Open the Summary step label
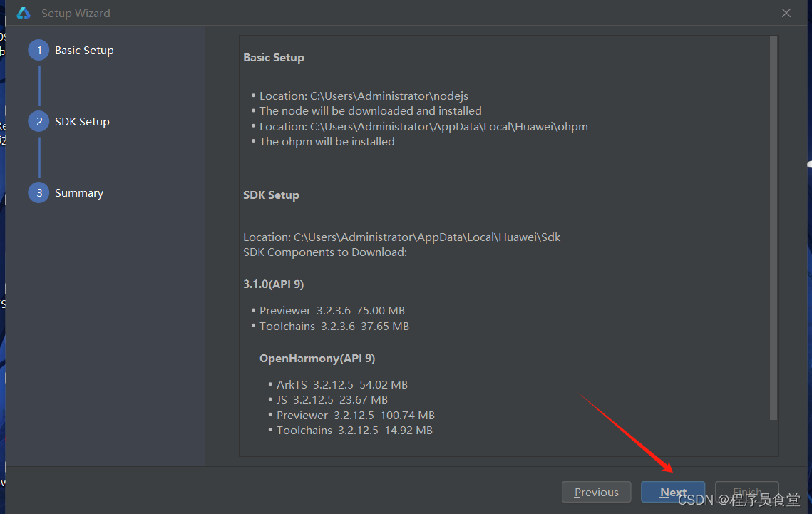Image resolution: width=812 pixels, height=514 pixels. (78, 193)
